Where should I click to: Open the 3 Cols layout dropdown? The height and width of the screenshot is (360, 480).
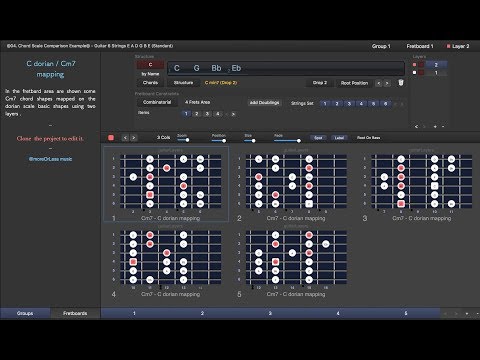point(163,138)
